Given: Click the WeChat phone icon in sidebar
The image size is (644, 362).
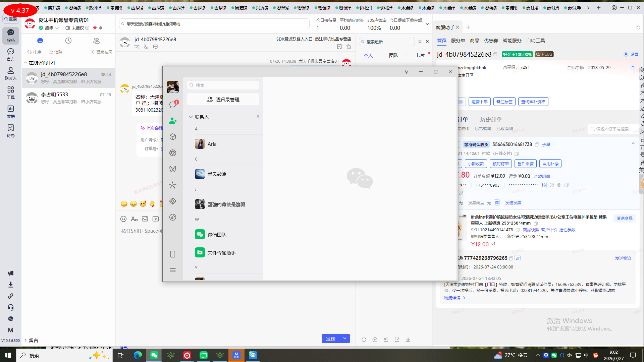Looking at the screenshot, I should click(173, 254).
